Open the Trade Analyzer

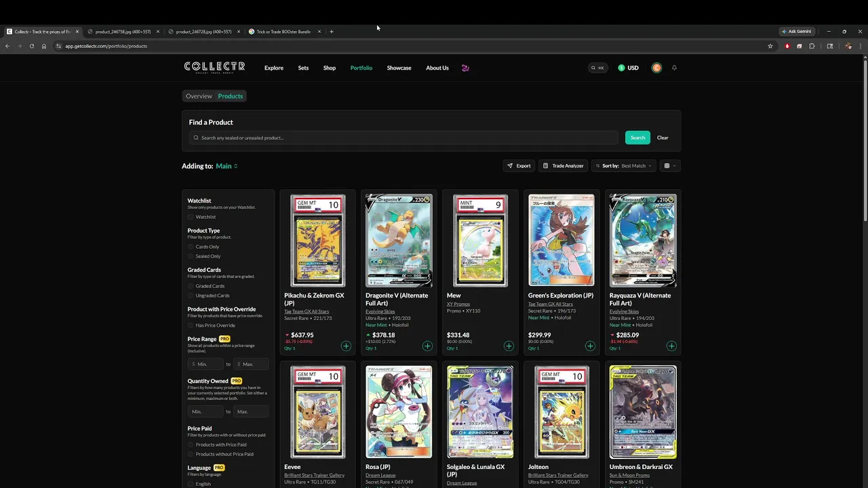tap(564, 166)
